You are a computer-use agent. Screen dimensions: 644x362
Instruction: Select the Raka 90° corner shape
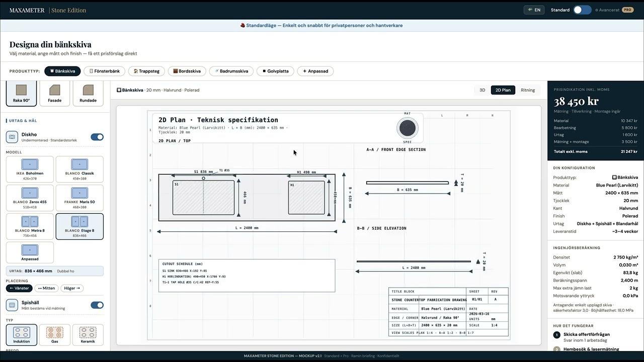coord(21,94)
